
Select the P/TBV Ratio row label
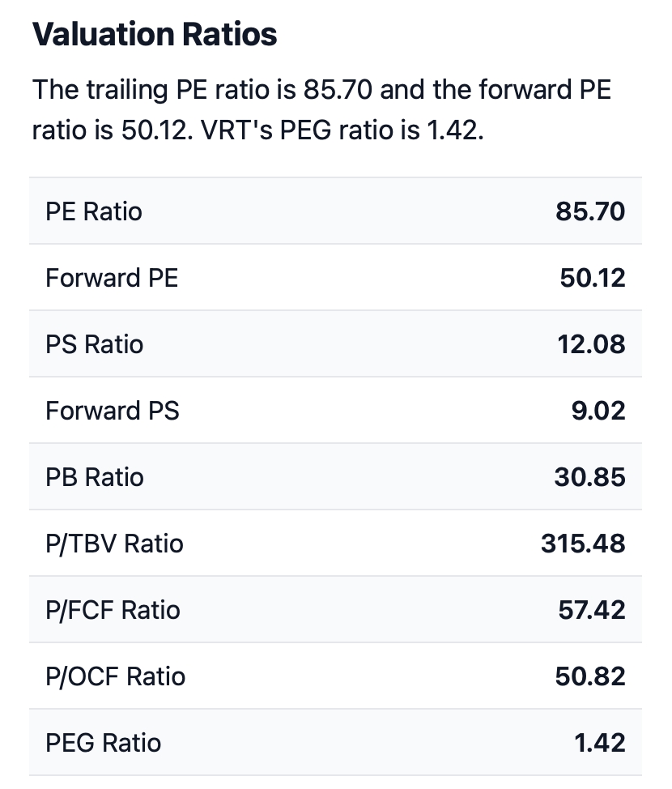(x=114, y=544)
